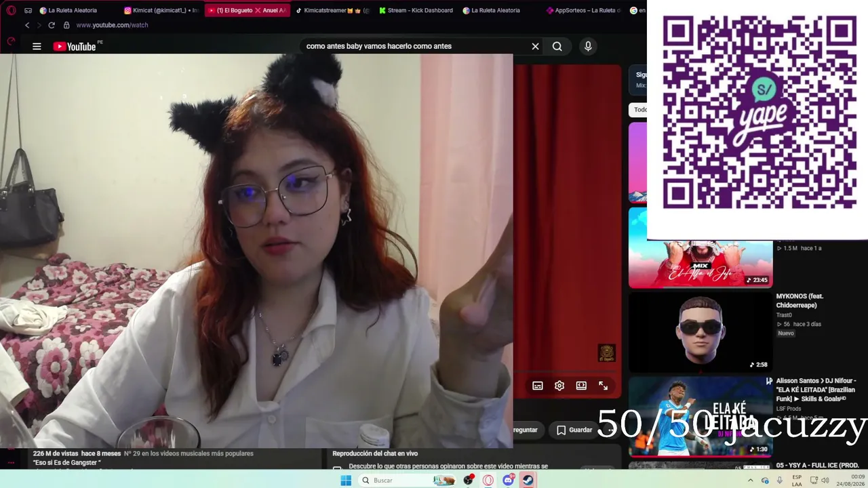Play the El Alfa el Jefe mix thumbnail

pyautogui.click(x=701, y=247)
